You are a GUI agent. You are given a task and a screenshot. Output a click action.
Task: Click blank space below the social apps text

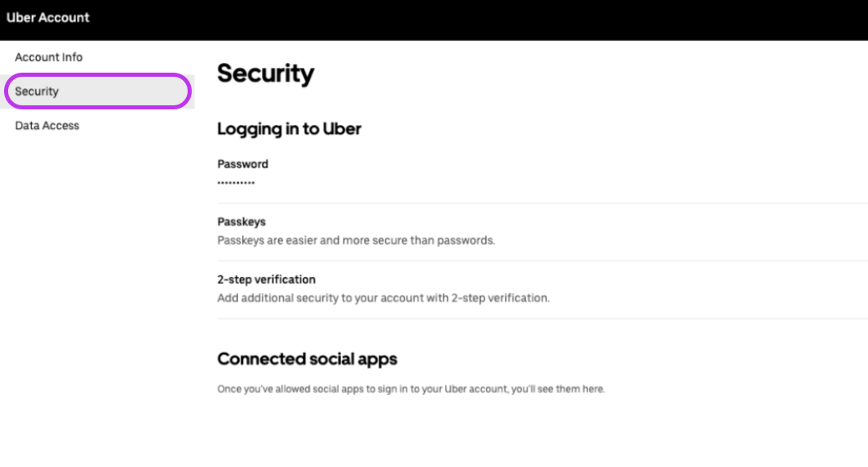[489, 433]
